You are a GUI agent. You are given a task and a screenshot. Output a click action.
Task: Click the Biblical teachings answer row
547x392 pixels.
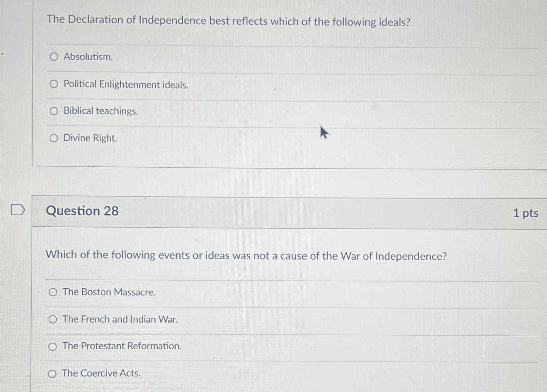coord(100,111)
